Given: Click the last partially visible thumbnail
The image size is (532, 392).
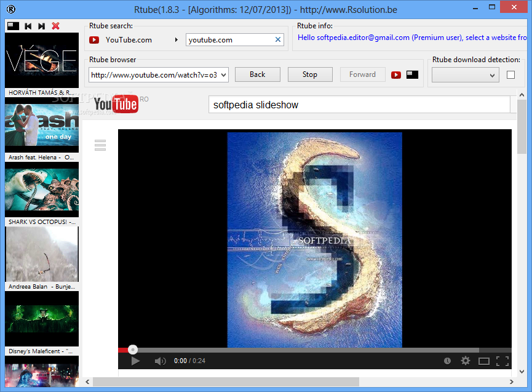Looking at the screenshot, I should [x=42, y=372].
